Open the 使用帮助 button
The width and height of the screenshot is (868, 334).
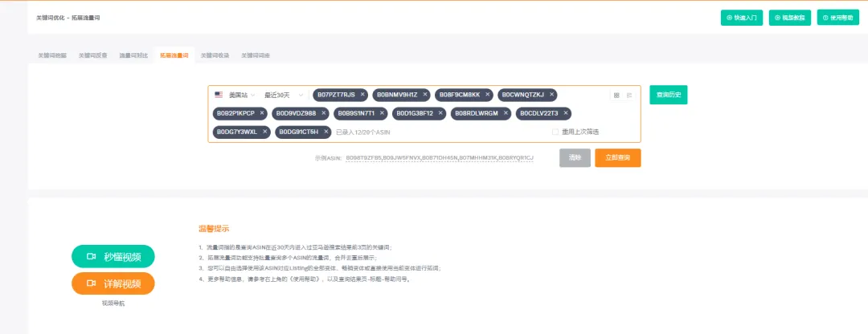point(838,18)
